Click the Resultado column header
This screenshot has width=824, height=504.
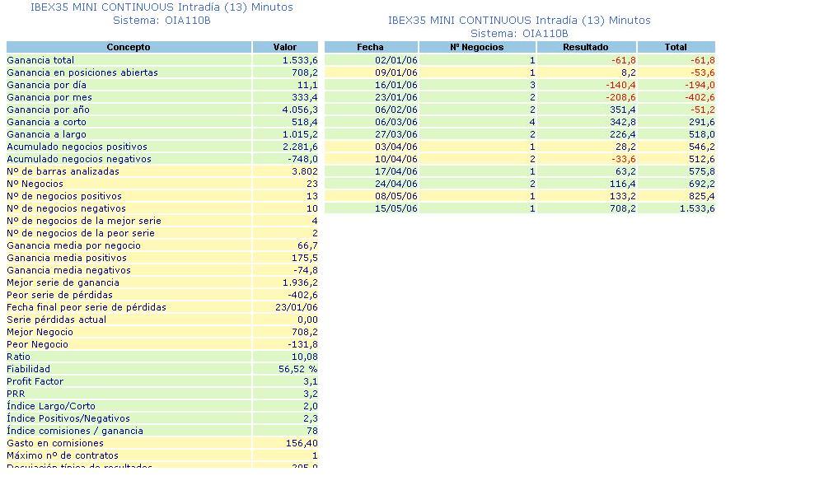pos(586,47)
